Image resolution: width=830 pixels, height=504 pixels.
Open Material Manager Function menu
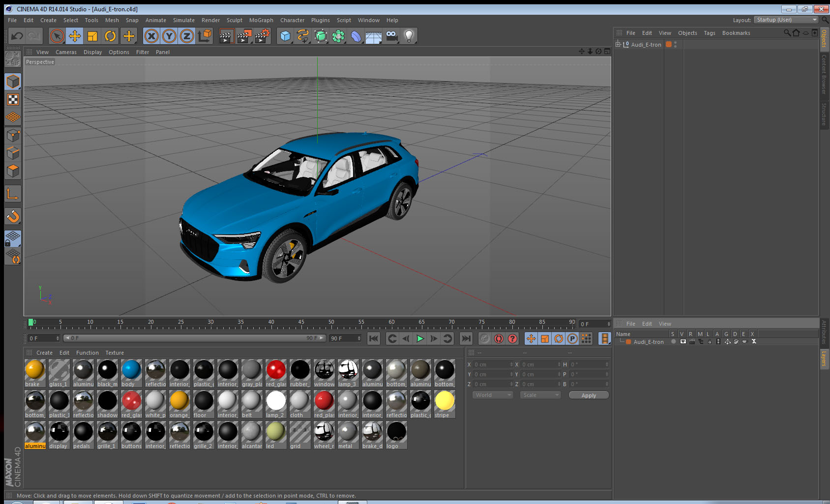(88, 353)
